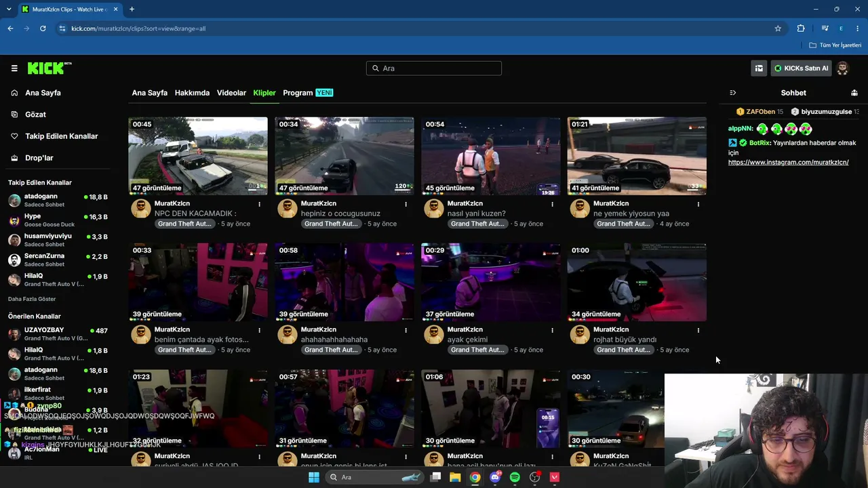Screen dimensions: 868x488
Task: Switch to the Hakkımda channel tab
Action: click(x=192, y=93)
